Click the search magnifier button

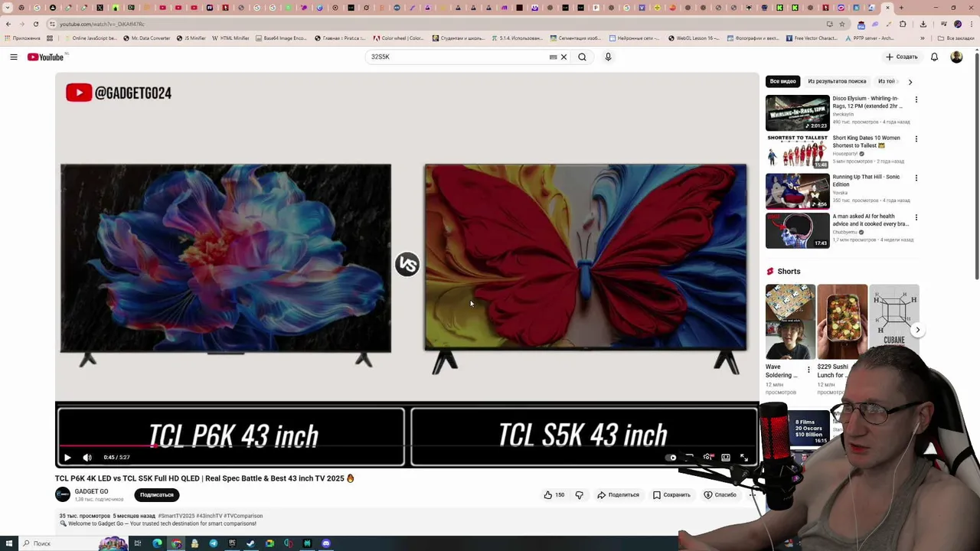point(582,57)
